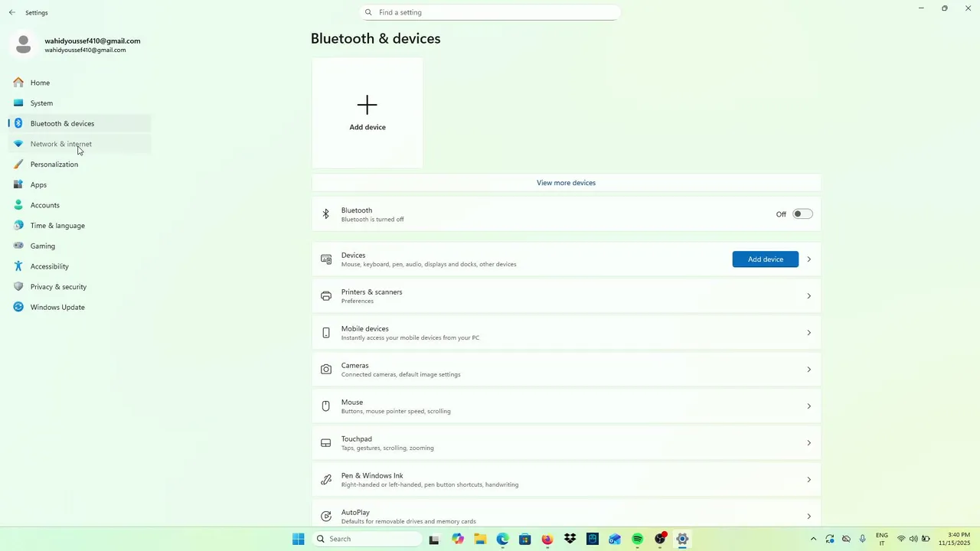Open Spotify from the taskbar

[x=638, y=539]
